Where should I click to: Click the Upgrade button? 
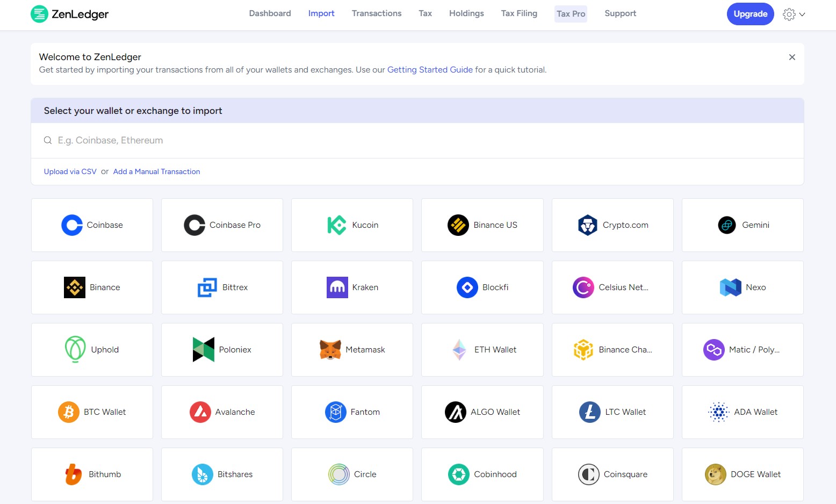click(751, 14)
